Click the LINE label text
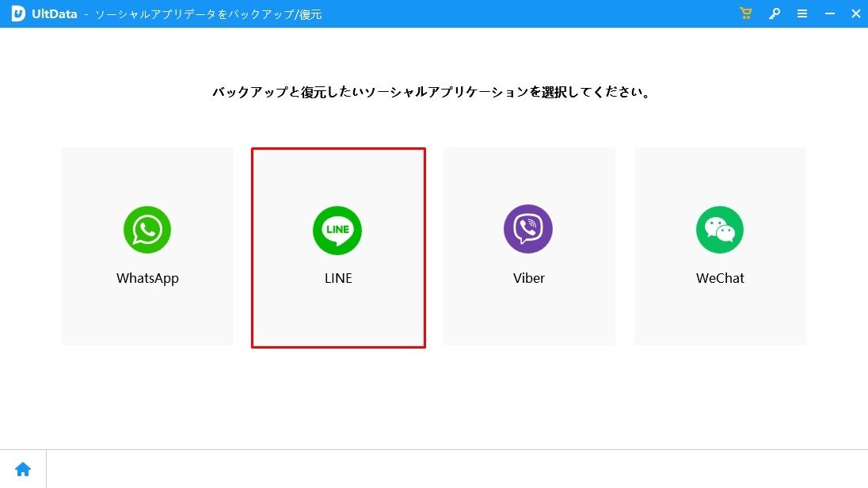 coord(338,278)
